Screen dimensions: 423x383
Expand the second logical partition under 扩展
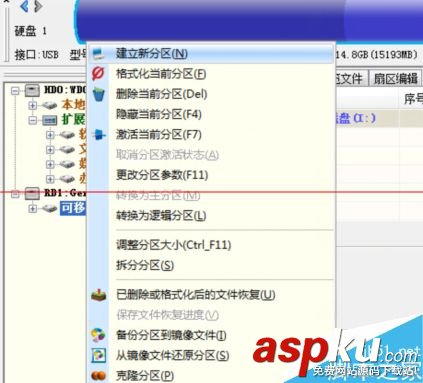[50, 149]
